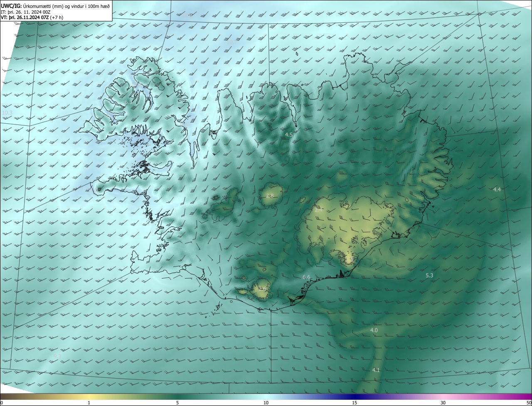Click the 0 tick label on the color scale
Screen dimensions: 532x406
pos(2,403)
